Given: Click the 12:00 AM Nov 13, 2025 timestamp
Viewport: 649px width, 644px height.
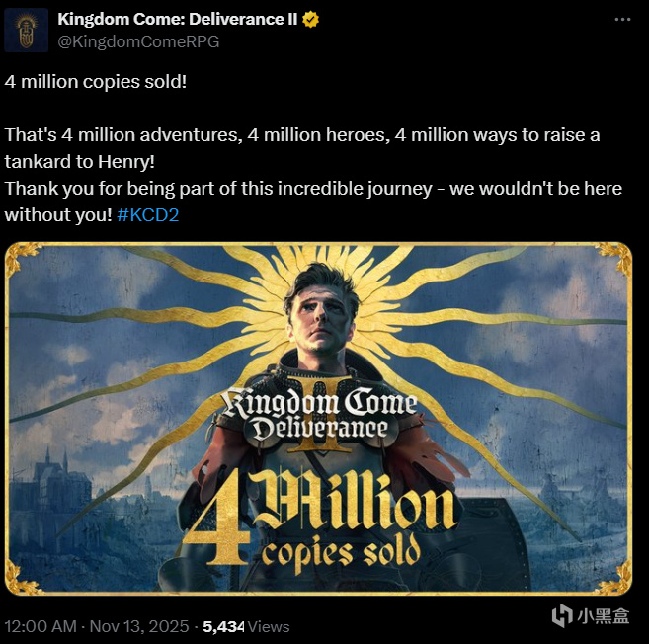Looking at the screenshot, I should [97, 626].
